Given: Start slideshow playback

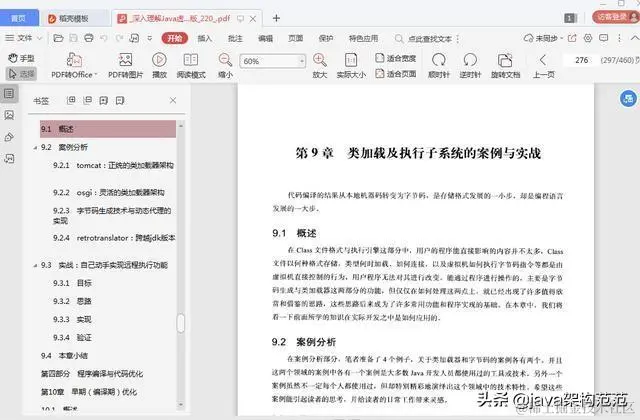Looking at the screenshot, I should [x=159, y=65].
